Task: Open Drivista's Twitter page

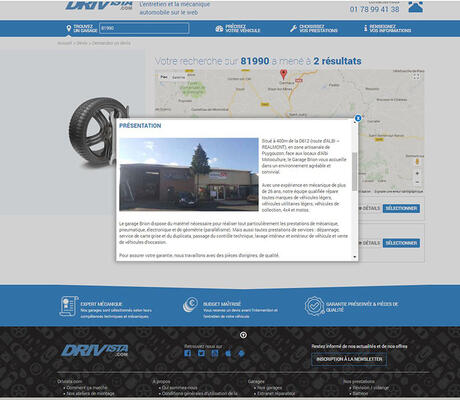Action: click(201, 353)
